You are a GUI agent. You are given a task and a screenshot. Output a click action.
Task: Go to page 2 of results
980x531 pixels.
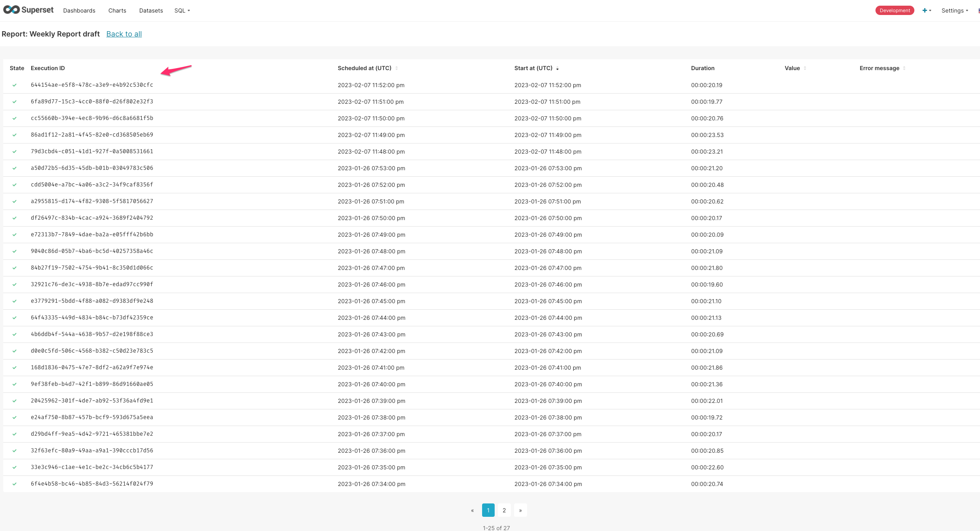click(x=504, y=510)
